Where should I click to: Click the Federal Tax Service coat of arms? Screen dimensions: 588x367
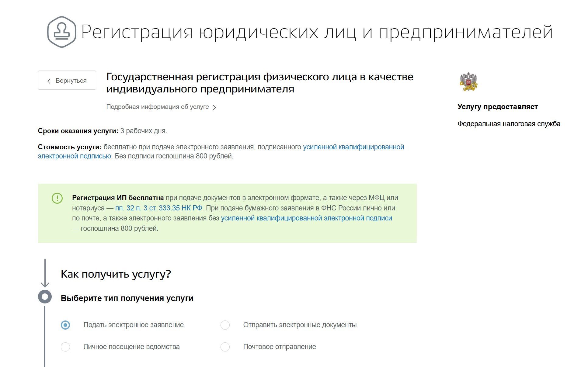(468, 81)
